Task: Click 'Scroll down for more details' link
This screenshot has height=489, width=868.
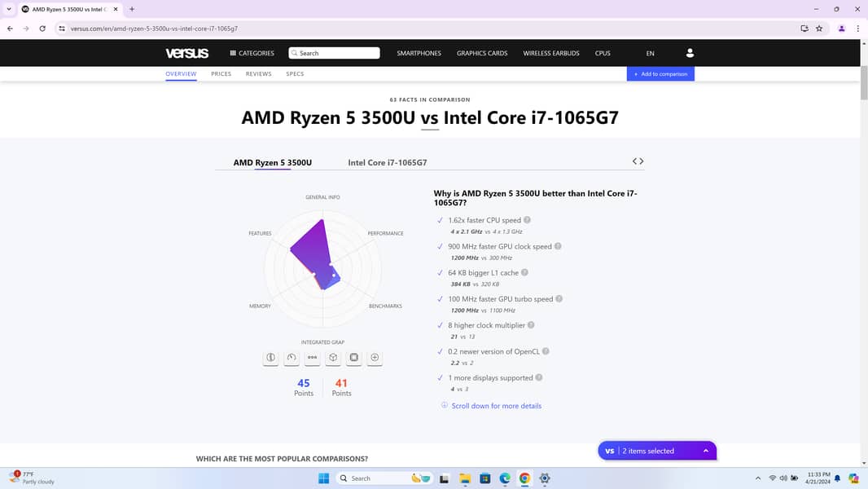Action: (x=496, y=406)
